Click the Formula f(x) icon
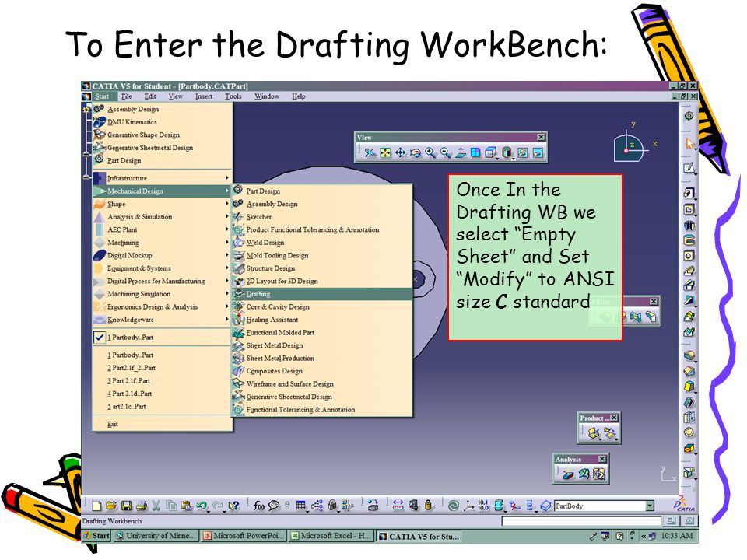Screen dimensions: 747x560 [x=258, y=506]
